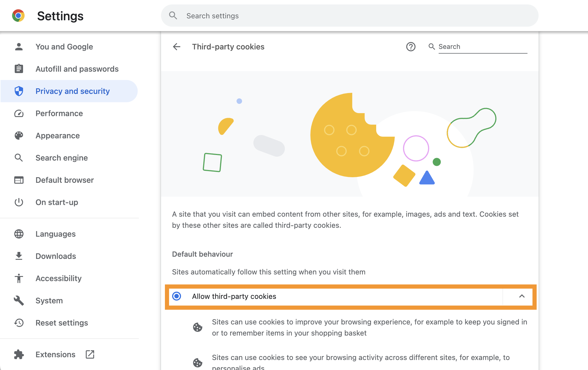This screenshot has width=588, height=370.
Task: Click the cookies page Search field
Action: pos(483,47)
